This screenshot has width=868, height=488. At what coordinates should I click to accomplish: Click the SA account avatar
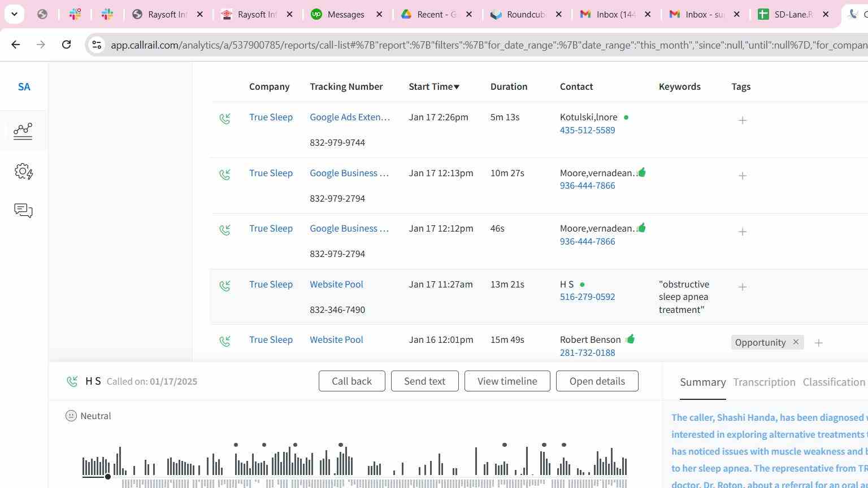24,87
